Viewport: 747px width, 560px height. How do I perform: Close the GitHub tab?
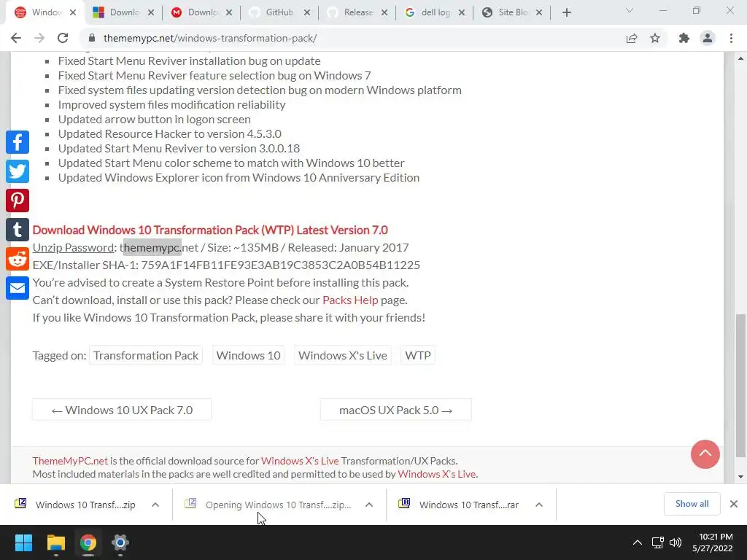click(x=307, y=12)
